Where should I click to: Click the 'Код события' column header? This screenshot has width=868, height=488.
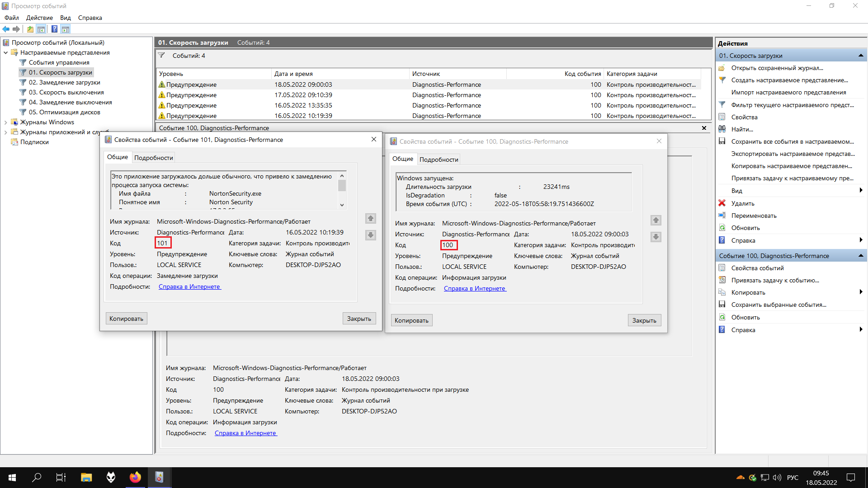[555, 74]
